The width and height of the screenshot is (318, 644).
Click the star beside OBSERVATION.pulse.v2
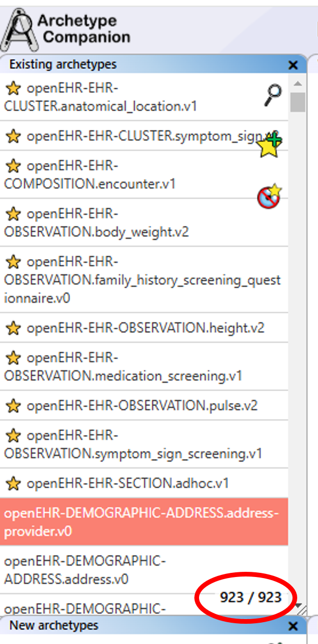[x=13, y=406]
